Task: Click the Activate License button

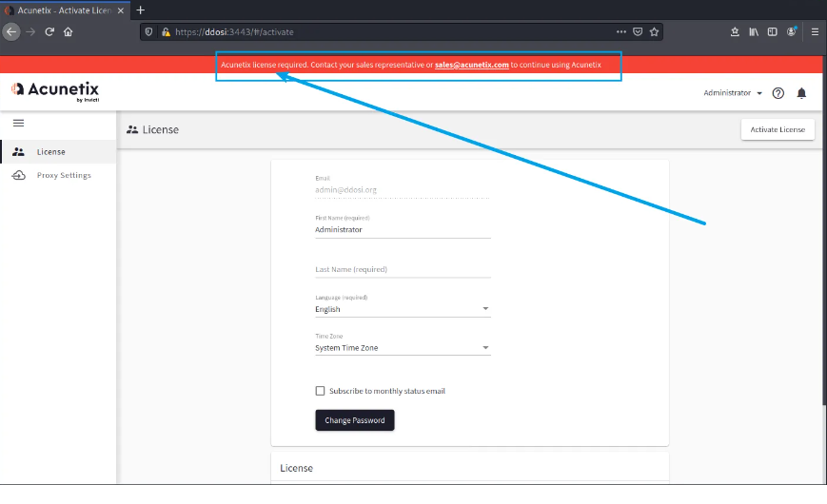Action: [778, 129]
